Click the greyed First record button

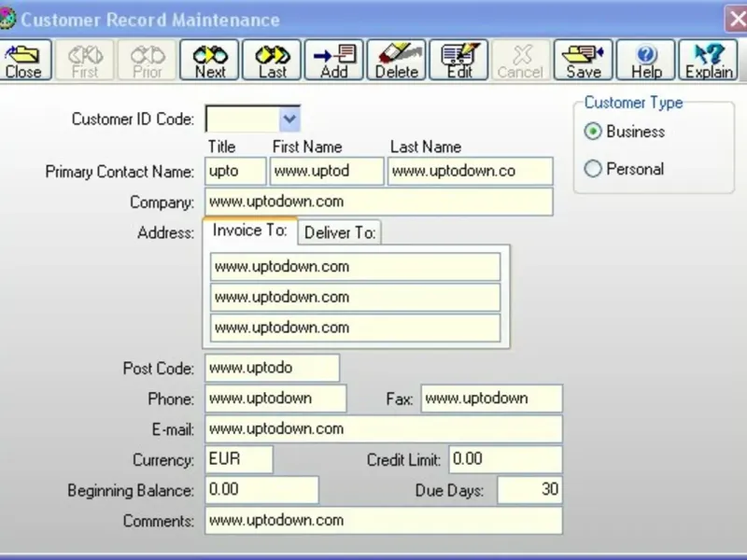point(85,61)
